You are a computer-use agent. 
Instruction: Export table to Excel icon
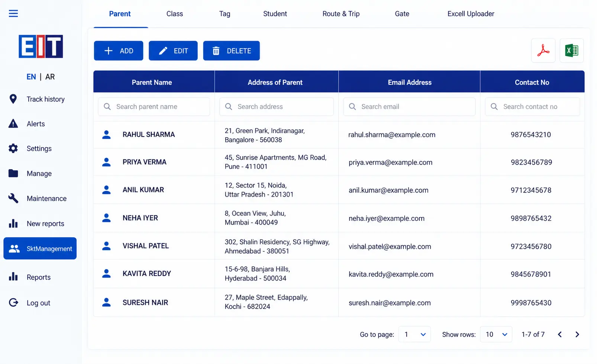click(x=571, y=51)
